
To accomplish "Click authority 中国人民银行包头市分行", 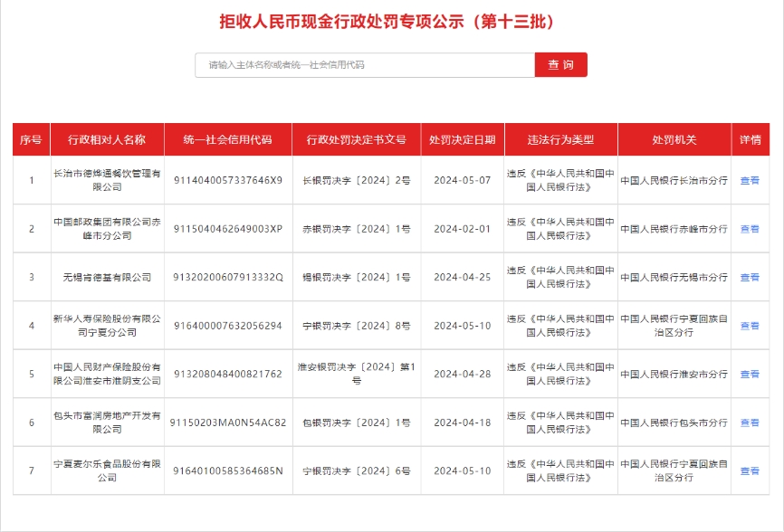I will click(674, 423).
